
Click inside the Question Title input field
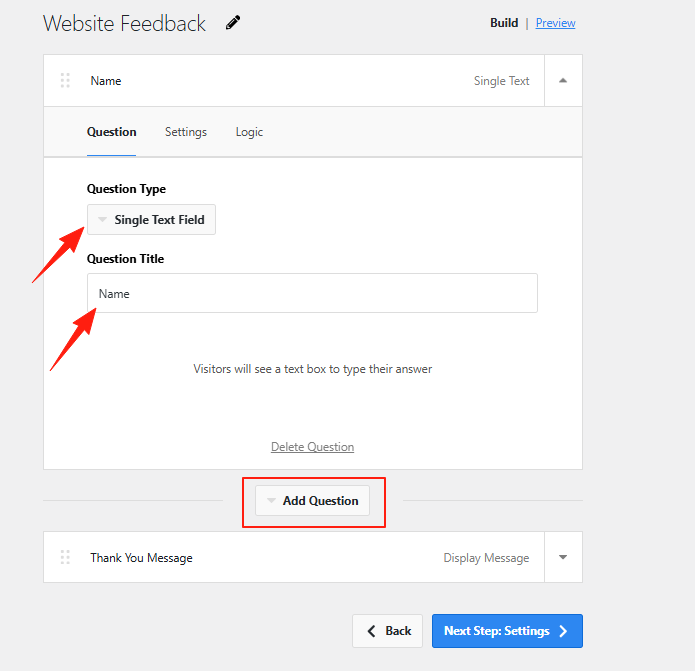pyautogui.click(x=312, y=294)
